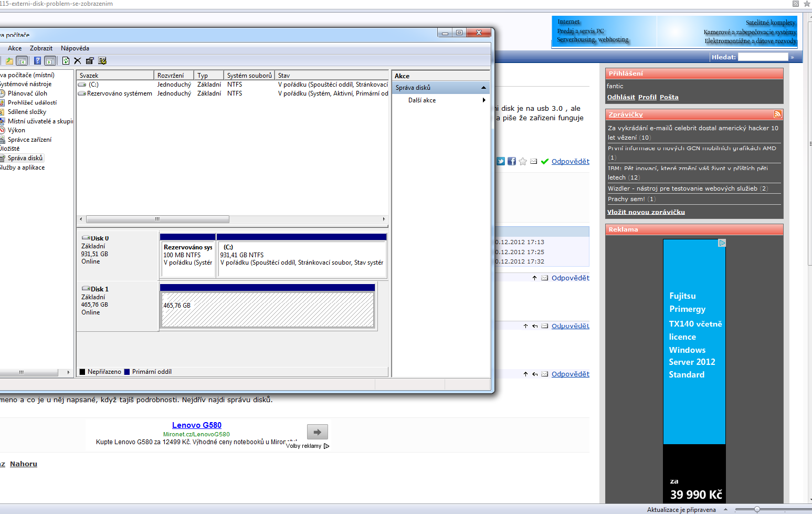
Task: Click the Refresh toolbar icon
Action: (66, 61)
